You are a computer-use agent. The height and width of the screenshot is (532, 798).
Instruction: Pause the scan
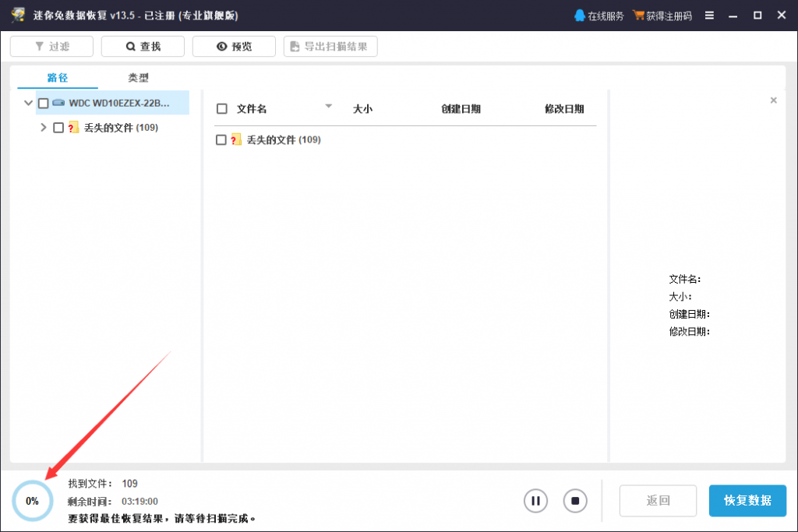pyautogui.click(x=536, y=501)
